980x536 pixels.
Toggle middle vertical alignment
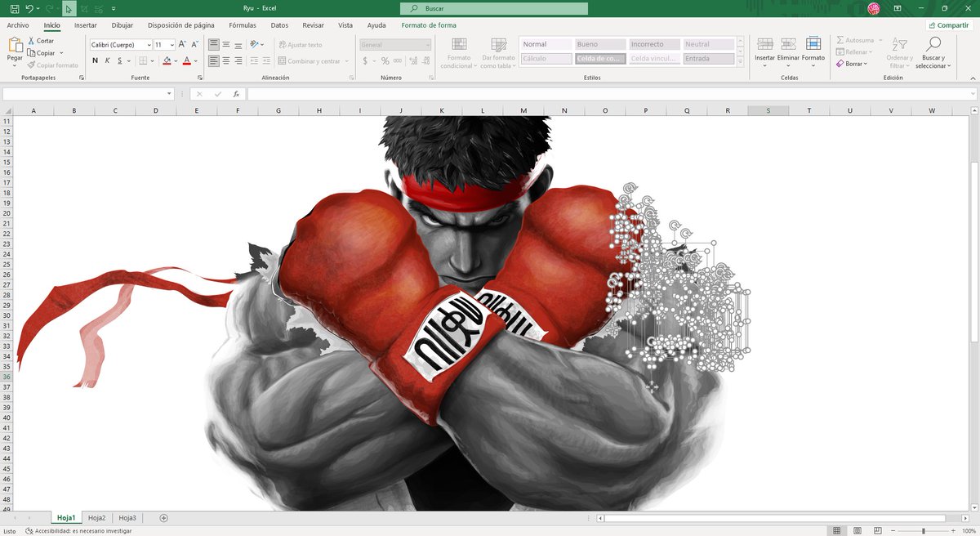click(226, 45)
